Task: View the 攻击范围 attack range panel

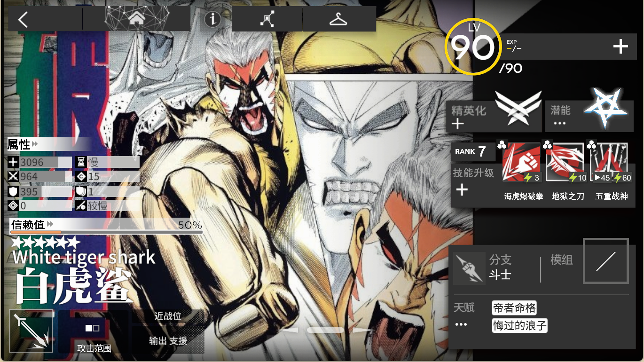Action: [x=94, y=332]
